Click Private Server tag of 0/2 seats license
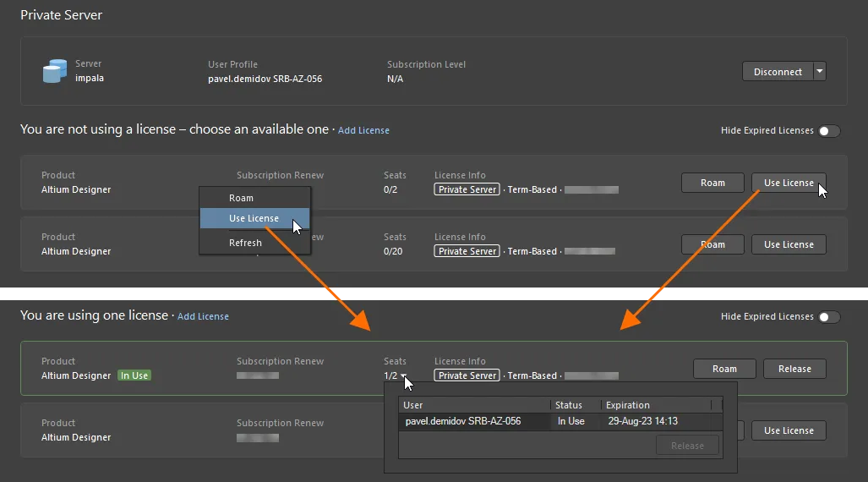Image resolution: width=868 pixels, height=482 pixels. tap(467, 189)
